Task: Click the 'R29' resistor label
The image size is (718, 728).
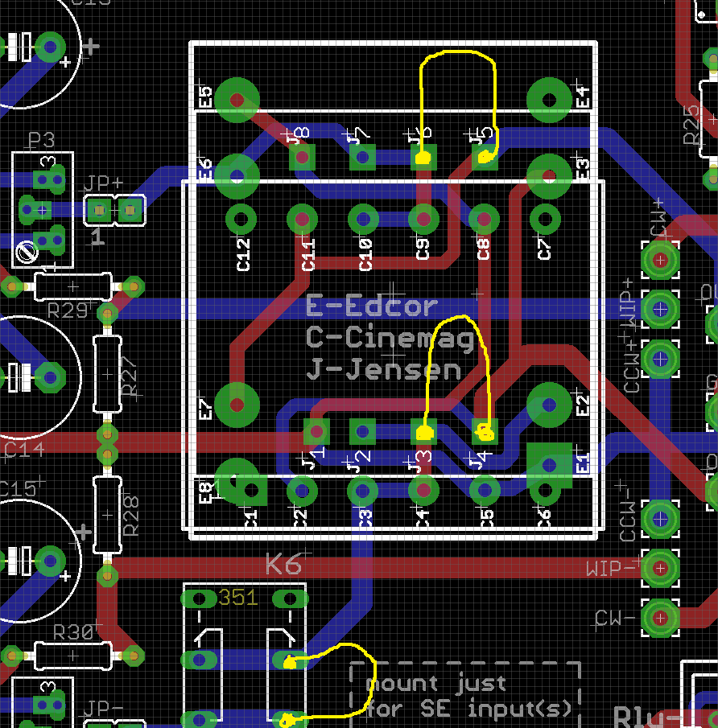Action: 68,311
